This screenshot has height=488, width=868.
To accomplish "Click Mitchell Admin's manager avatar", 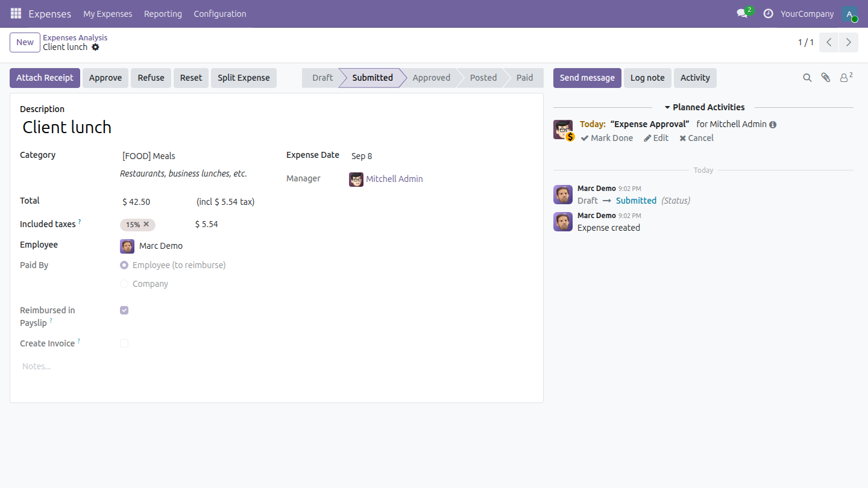I will pyautogui.click(x=356, y=179).
